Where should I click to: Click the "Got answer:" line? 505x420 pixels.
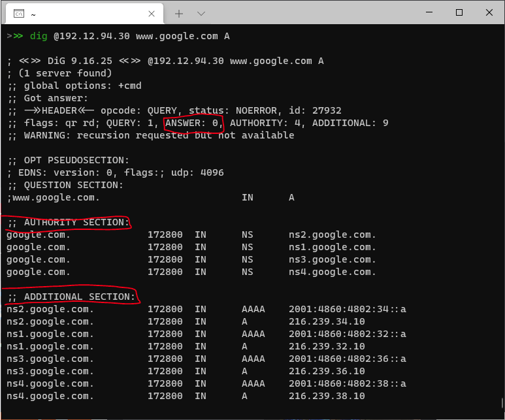(56, 98)
